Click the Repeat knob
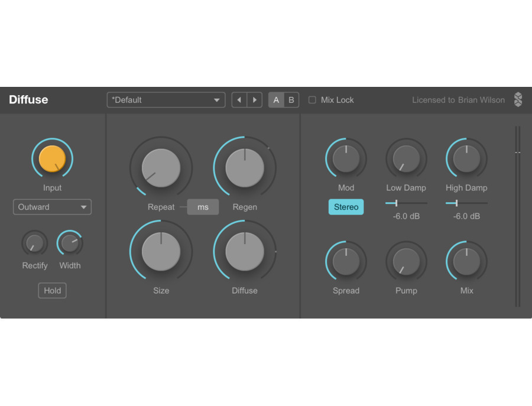 pyautogui.click(x=161, y=168)
